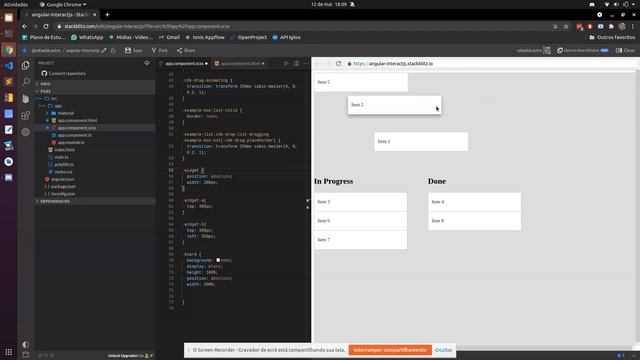Click the preview pane back arrow

(x=317, y=64)
